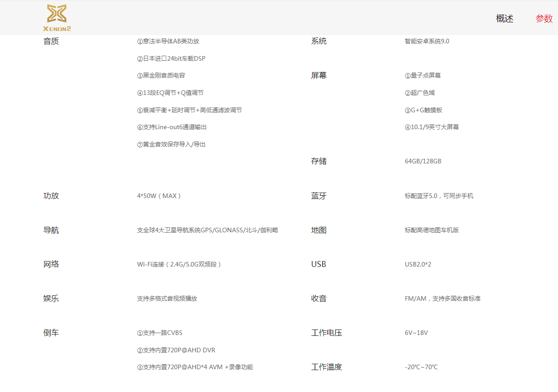Image resolution: width=558 pixels, height=392 pixels.
Task: Click the -20℃~70℃ temperature value text
Action: point(420,366)
